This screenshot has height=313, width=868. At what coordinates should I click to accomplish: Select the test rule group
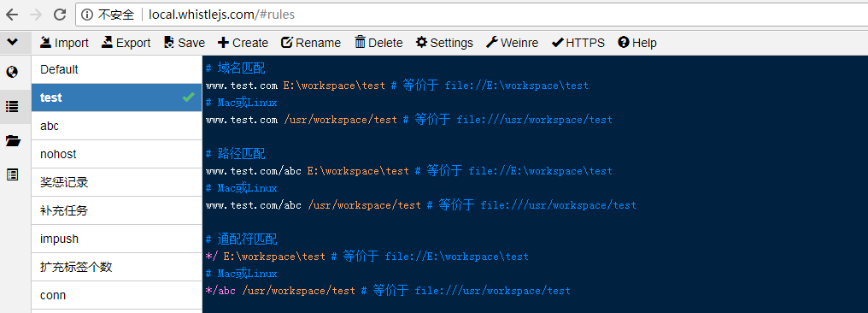coord(117,97)
